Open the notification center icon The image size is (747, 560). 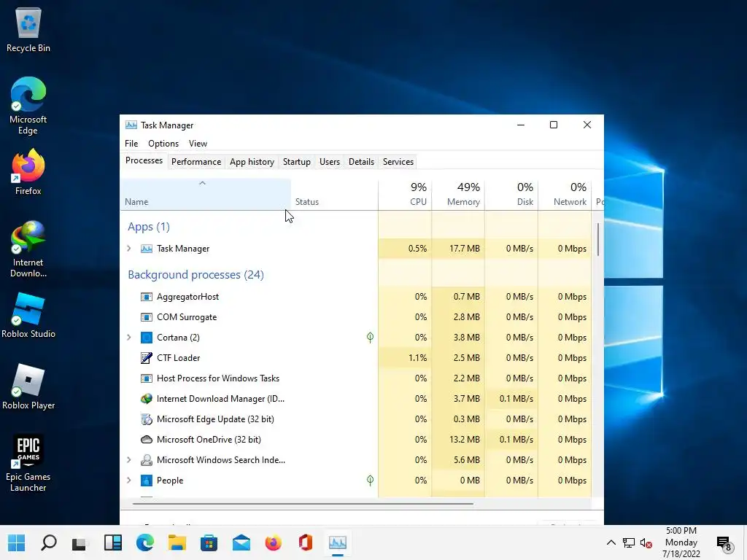[x=724, y=542]
